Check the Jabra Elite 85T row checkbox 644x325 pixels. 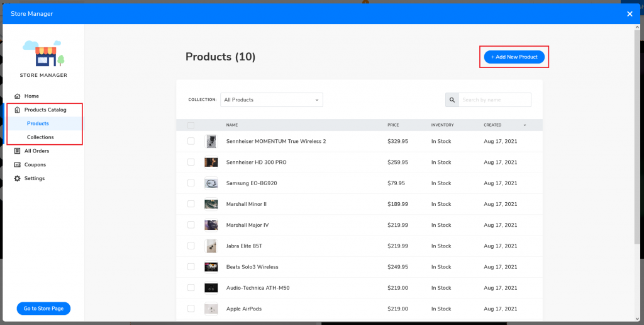point(191,246)
